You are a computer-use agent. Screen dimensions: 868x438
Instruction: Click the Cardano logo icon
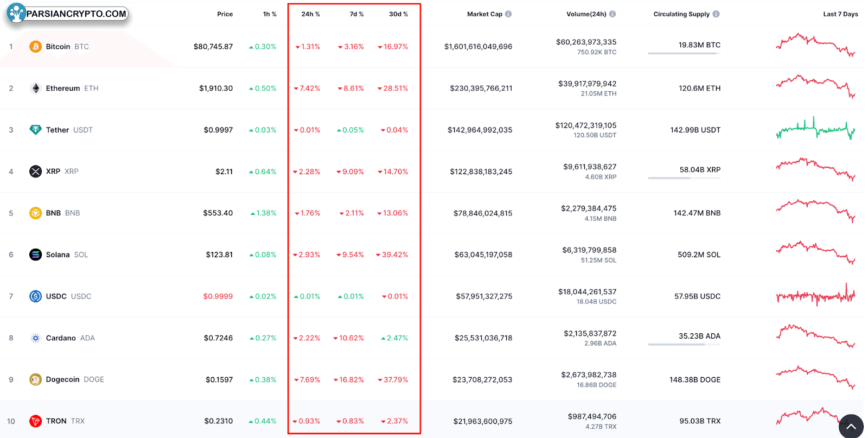(35, 338)
